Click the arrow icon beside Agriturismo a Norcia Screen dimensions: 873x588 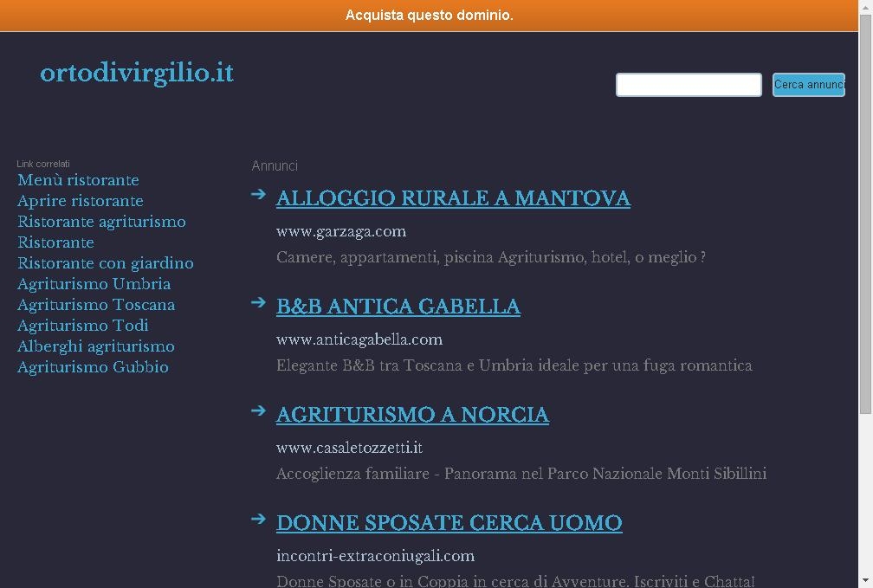tap(258, 410)
